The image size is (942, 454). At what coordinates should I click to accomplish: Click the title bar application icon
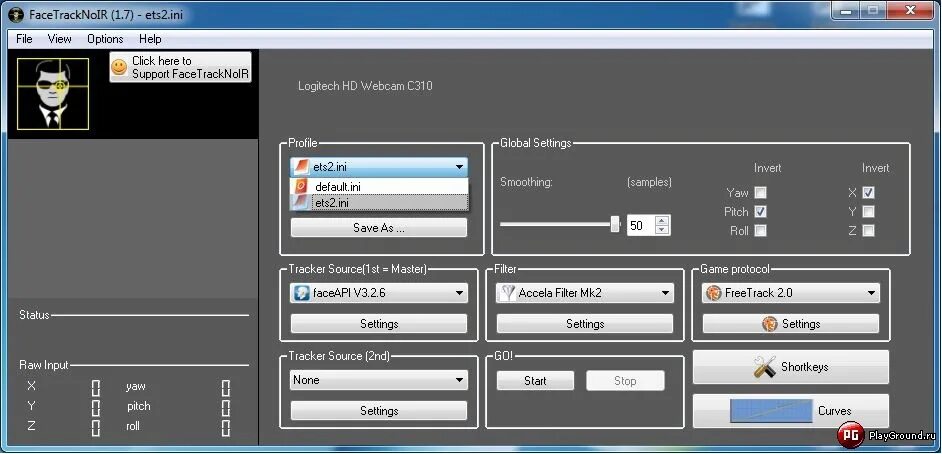tap(16, 14)
